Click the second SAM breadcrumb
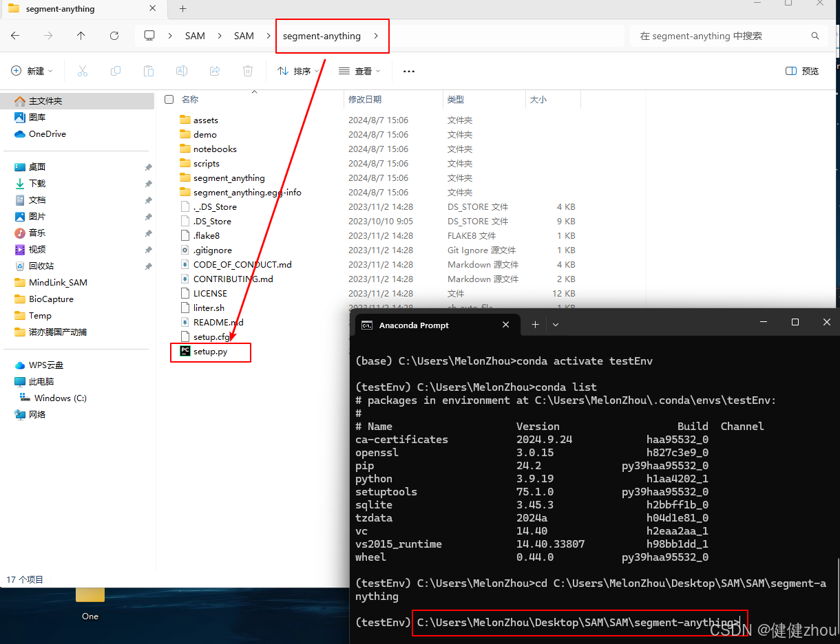Image resolution: width=840 pixels, height=644 pixels. [x=244, y=36]
